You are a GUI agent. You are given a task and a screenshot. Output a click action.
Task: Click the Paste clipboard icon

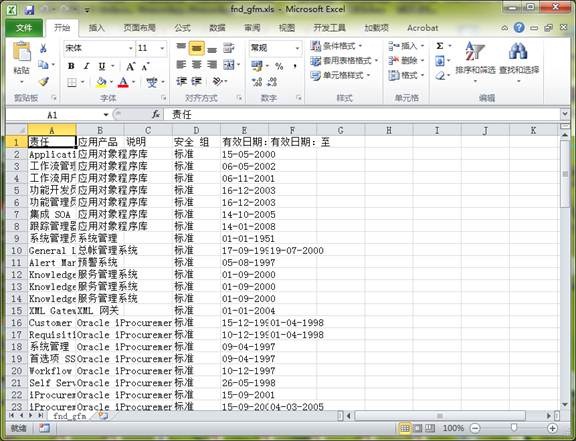coord(22,51)
